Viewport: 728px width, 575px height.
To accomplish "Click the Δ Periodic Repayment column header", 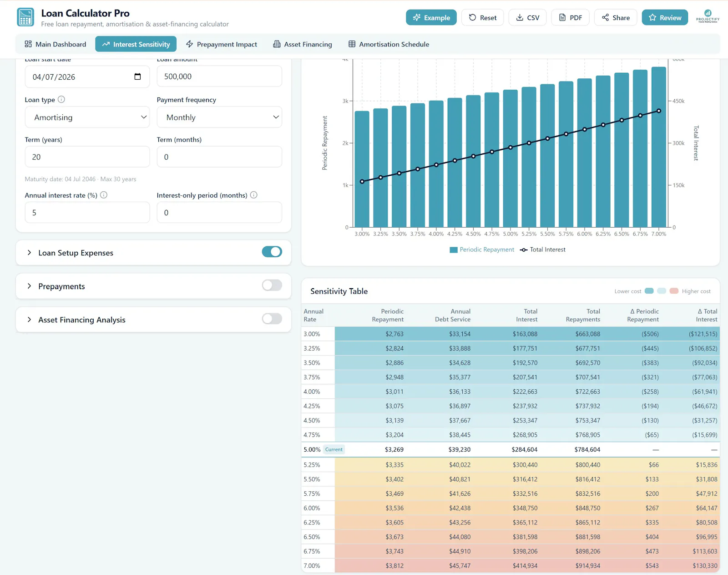I will tap(643, 315).
